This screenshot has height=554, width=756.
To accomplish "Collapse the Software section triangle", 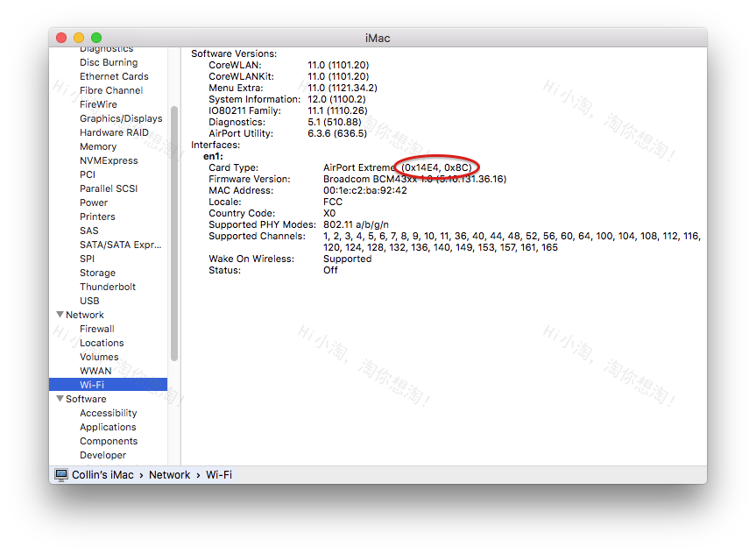I will tap(60, 399).
